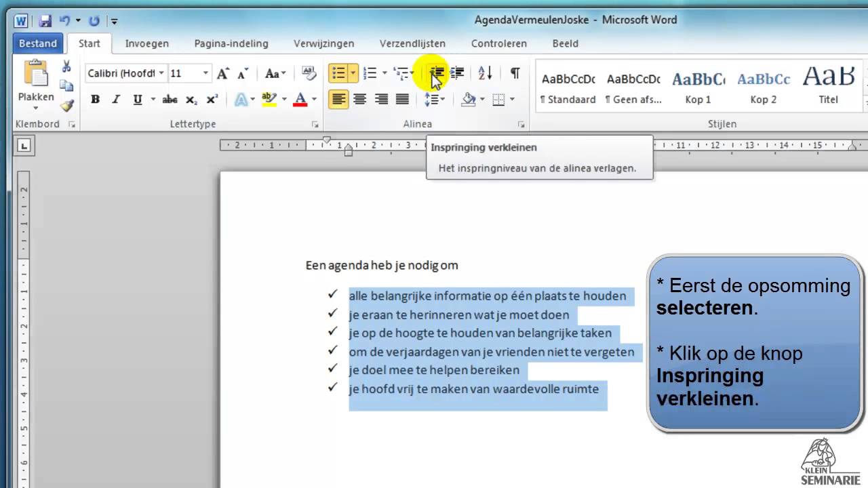Apply the Geen afstand style
Screen dimensions: 868x488
click(633, 87)
